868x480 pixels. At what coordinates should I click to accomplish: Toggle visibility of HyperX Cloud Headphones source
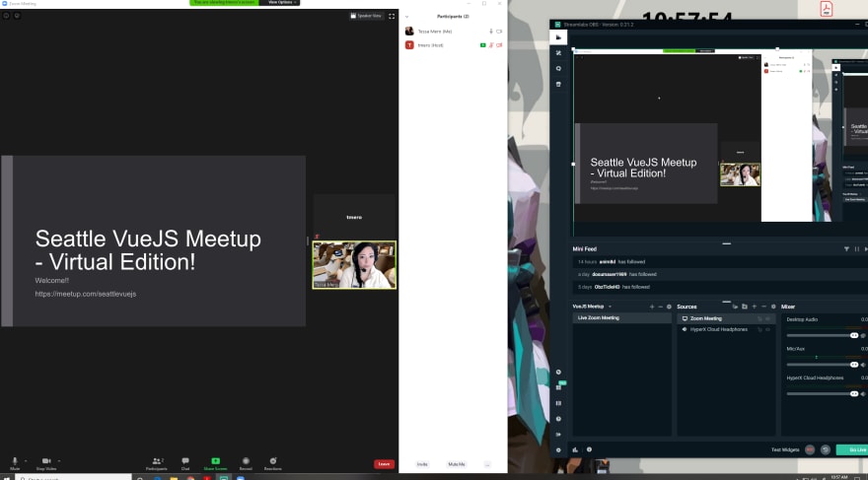767,329
